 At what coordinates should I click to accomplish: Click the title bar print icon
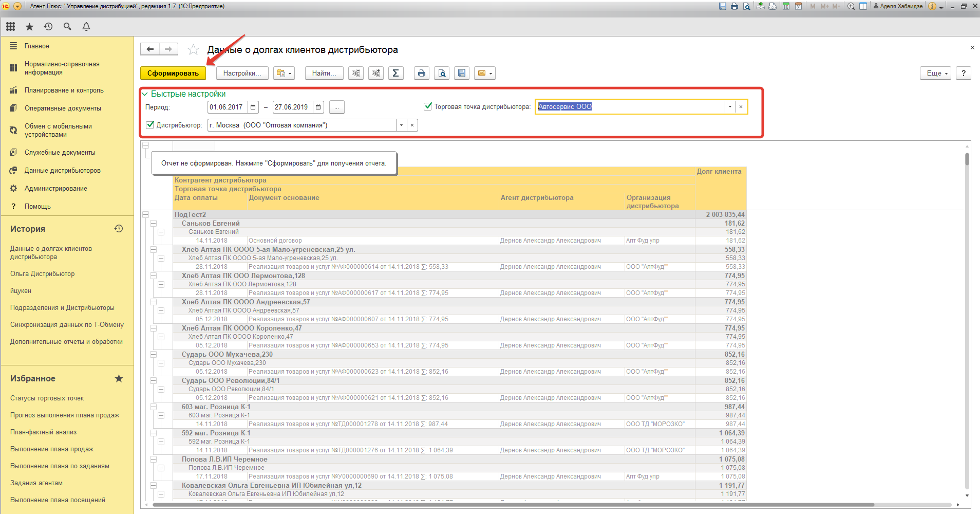point(734,6)
